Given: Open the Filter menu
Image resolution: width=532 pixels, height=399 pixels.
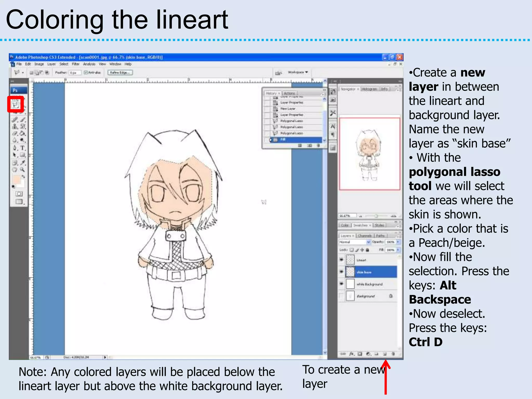Looking at the screenshot, I should [75, 64].
